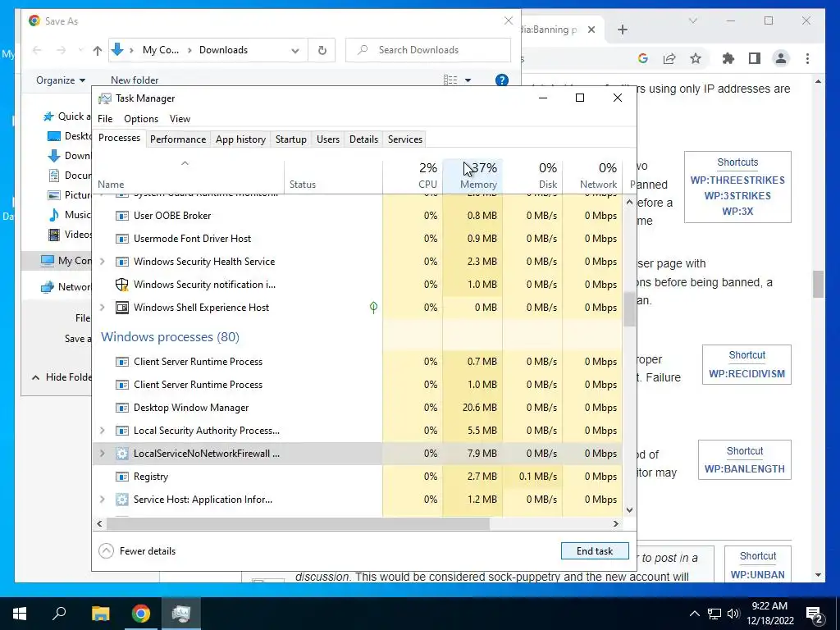Click the Local Security Authority Process icon
The height and width of the screenshot is (630, 840).
[x=122, y=431]
